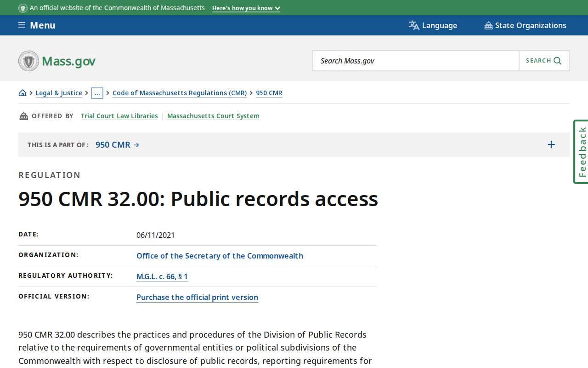Screen dimensions: 588x368
Task: Open State Organizations menu
Action: (525, 25)
